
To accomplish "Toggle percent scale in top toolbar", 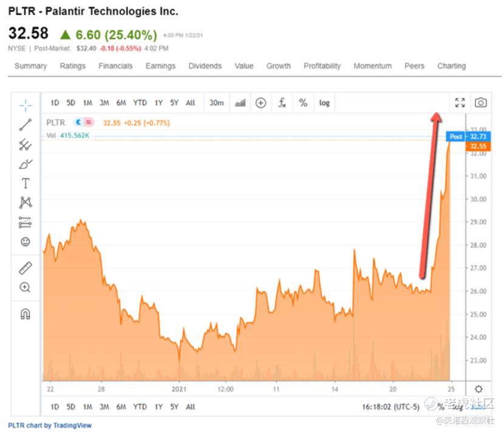I will coord(303,103).
